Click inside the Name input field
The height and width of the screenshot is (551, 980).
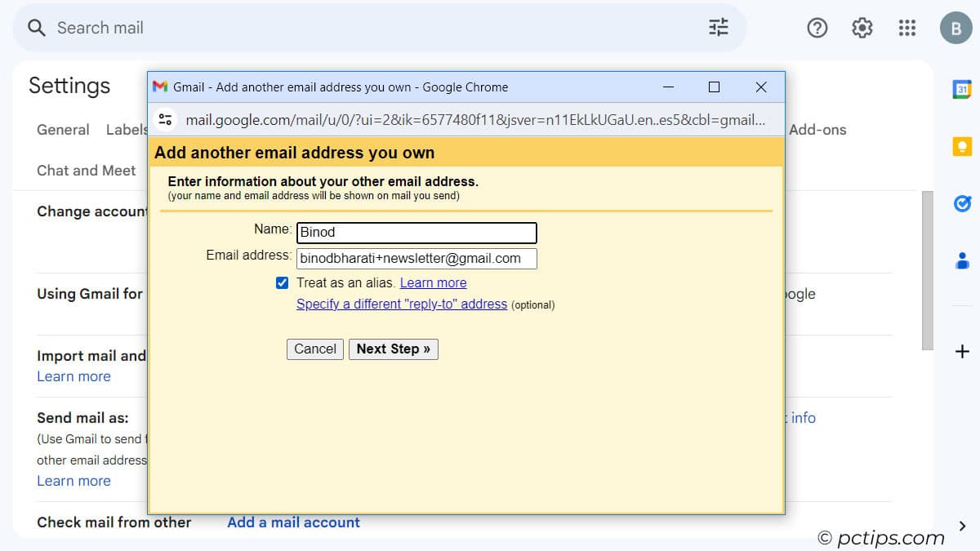pyautogui.click(x=416, y=232)
